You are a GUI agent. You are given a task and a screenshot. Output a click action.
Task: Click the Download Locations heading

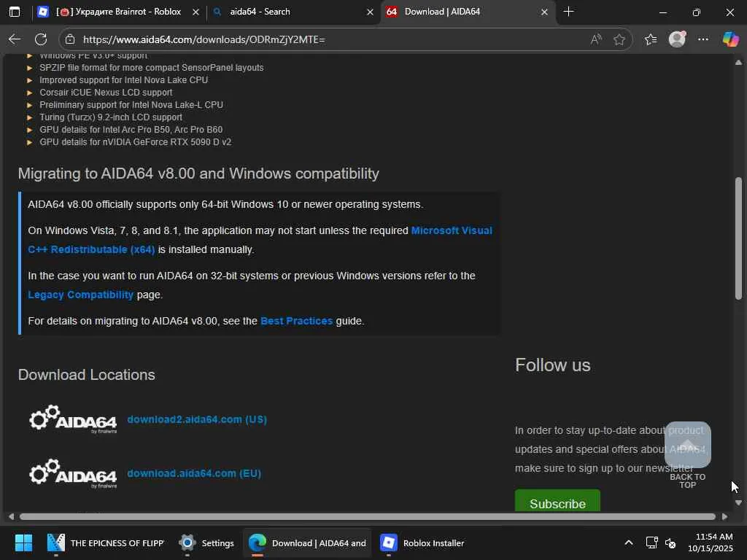pos(87,375)
